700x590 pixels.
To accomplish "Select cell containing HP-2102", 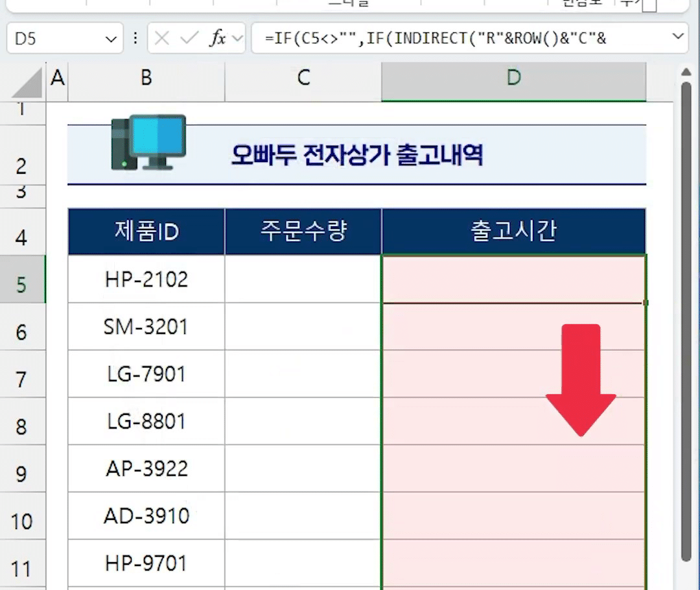I will [x=146, y=279].
